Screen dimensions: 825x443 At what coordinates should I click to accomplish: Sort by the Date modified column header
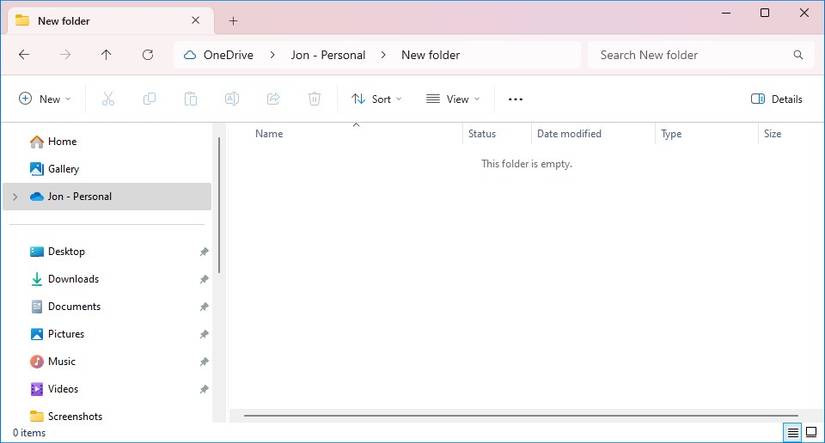point(569,134)
